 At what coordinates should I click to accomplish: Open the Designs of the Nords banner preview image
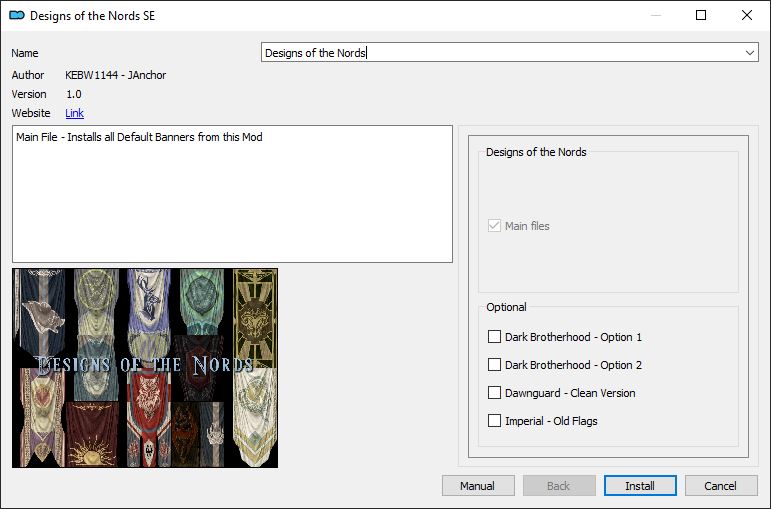click(145, 368)
